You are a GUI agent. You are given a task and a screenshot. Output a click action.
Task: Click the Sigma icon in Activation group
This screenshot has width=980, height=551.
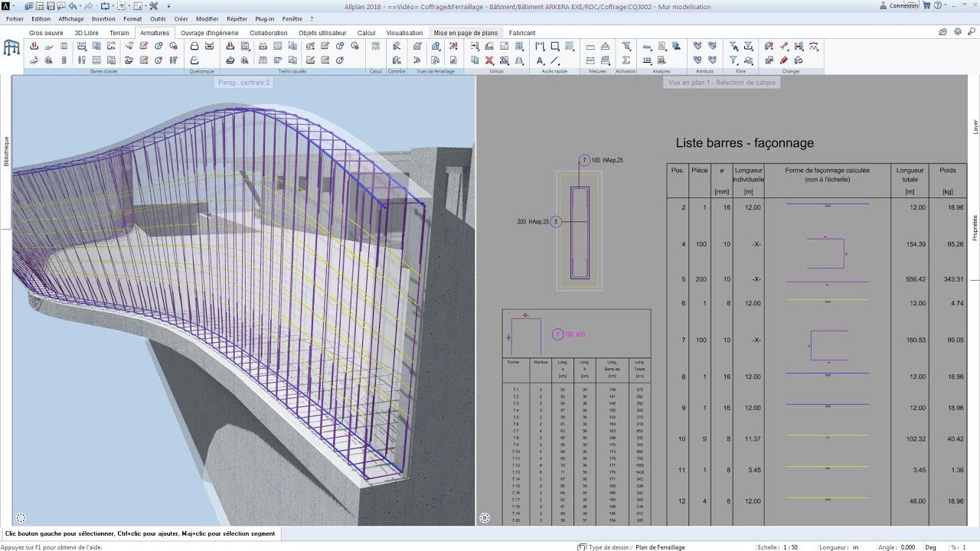click(626, 60)
